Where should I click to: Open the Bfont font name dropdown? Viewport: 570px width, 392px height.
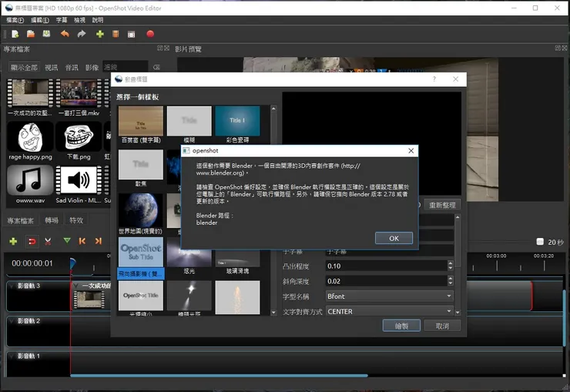tap(389, 296)
